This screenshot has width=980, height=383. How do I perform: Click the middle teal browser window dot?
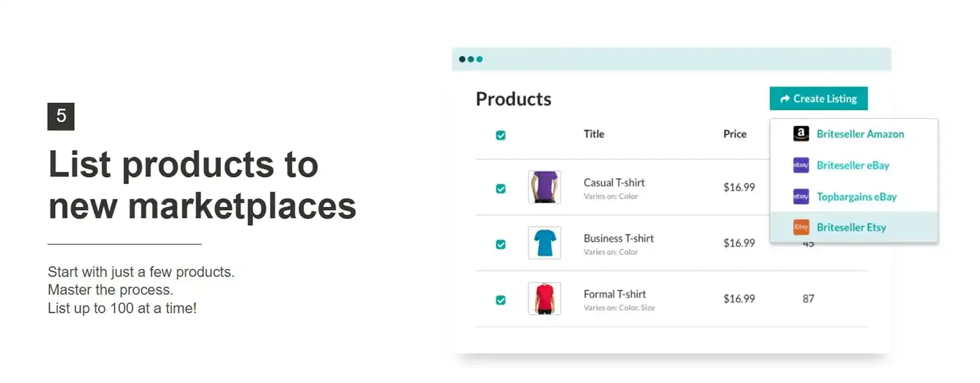tap(472, 59)
